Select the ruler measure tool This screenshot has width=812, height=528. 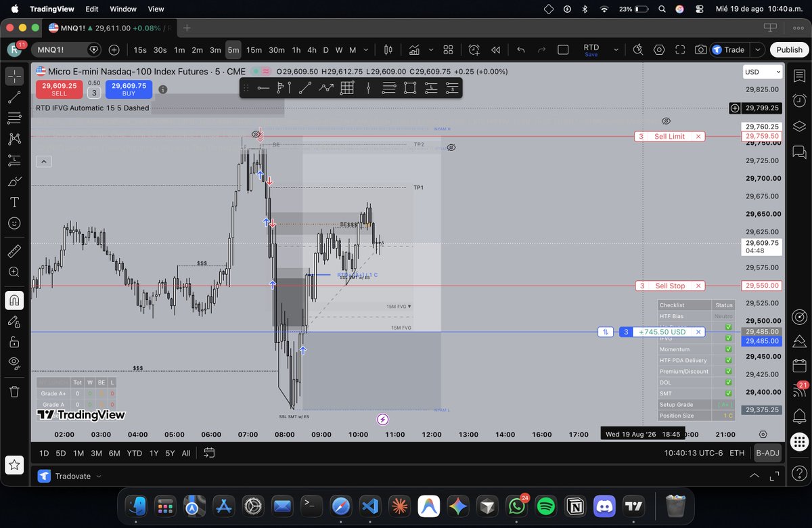click(x=14, y=251)
